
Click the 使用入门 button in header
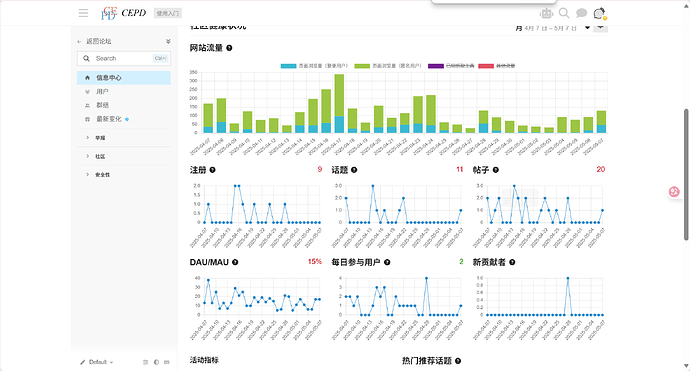tap(168, 13)
